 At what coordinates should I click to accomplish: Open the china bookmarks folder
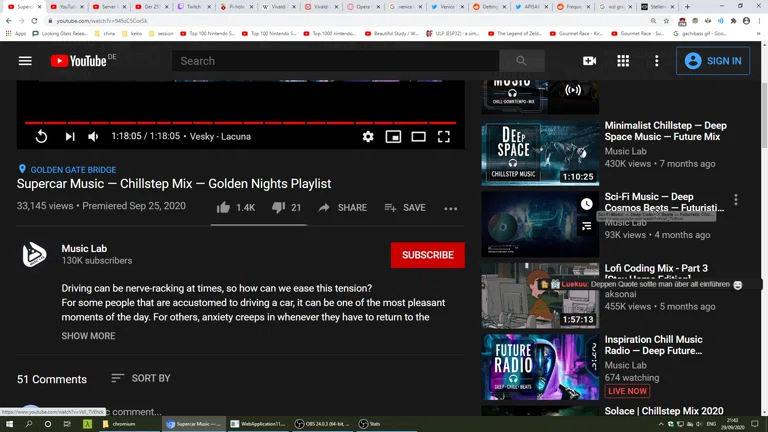click(x=105, y=33)
